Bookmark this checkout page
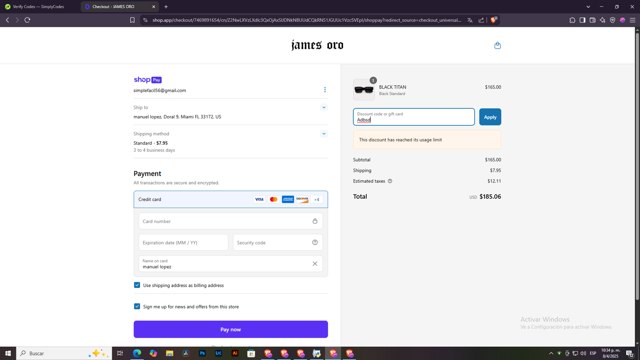 132,20
